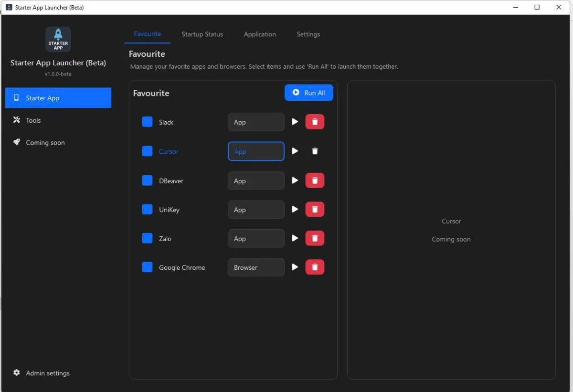Image resolution: width=573 pixels, height=392 pixels.
Task: Open the Browser dropdown for Google Chrome
Action: tap(256, 267)
